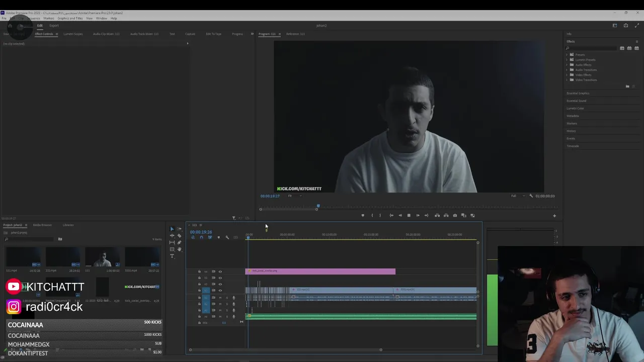Switch to the Lumetri Scopes tab
Screen dimensions: 644x362
[73, 34]
